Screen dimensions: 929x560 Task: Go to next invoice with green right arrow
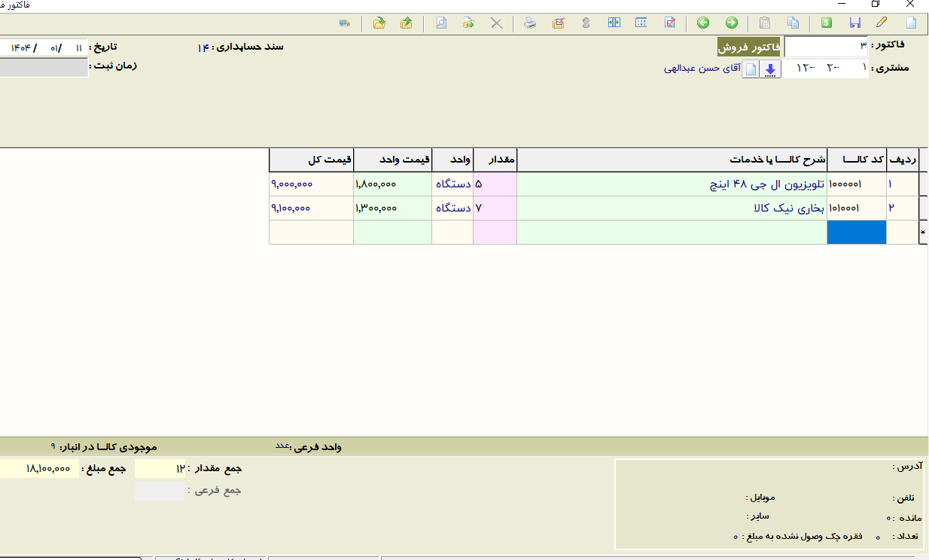[731, 23]
